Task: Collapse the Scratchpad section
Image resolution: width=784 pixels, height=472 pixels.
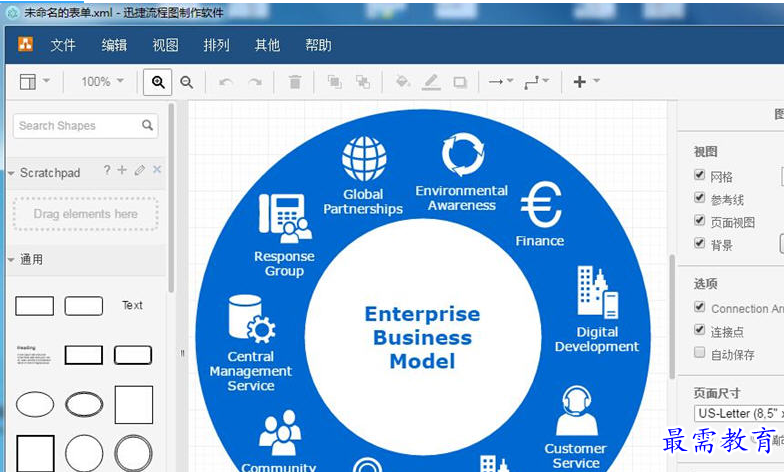Action: click(11, 174)
